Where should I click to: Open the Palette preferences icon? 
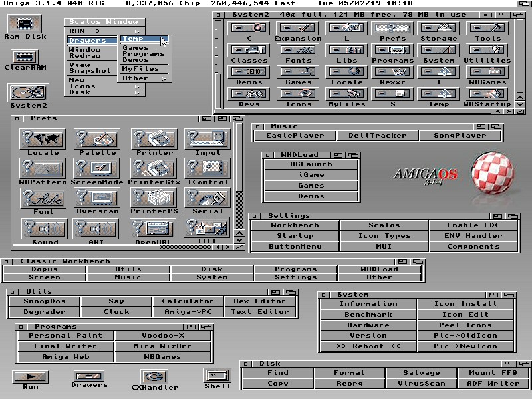98,140
